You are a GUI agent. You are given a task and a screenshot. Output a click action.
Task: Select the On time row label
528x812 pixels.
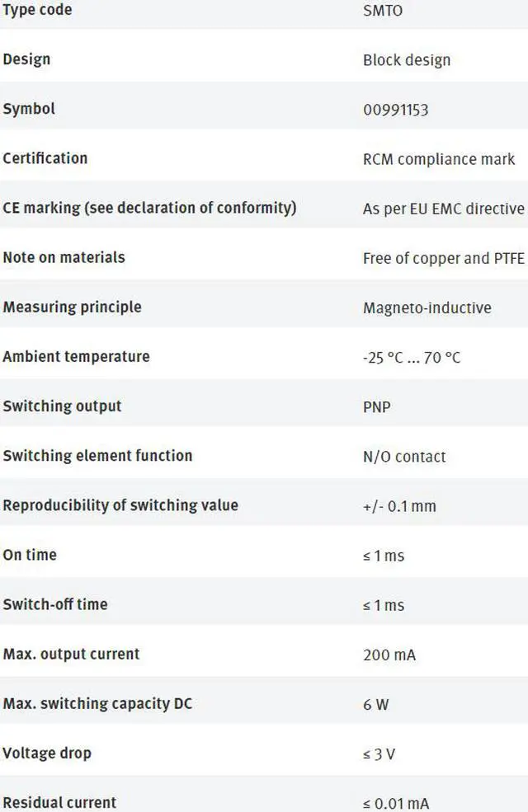[x=30, y=555]
